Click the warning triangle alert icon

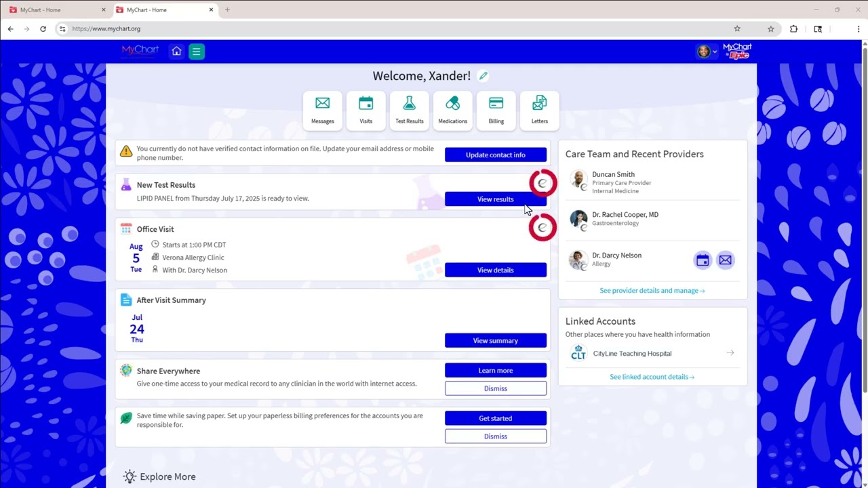[x=126, y=151]
